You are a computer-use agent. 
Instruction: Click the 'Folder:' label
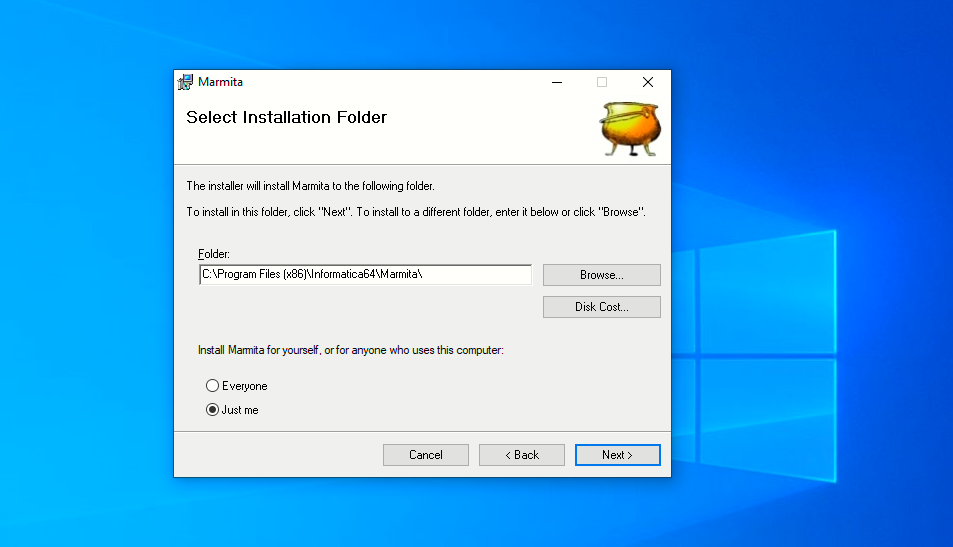[x=214, y=254]
